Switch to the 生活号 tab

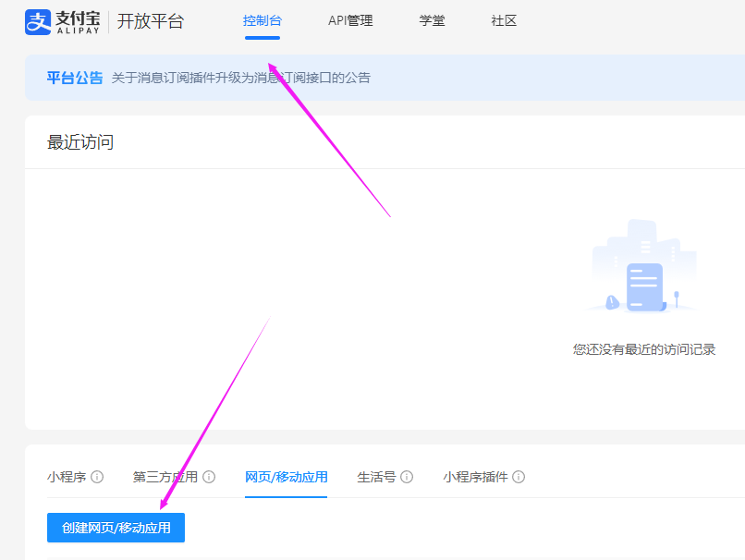click(x=376, y=477)
